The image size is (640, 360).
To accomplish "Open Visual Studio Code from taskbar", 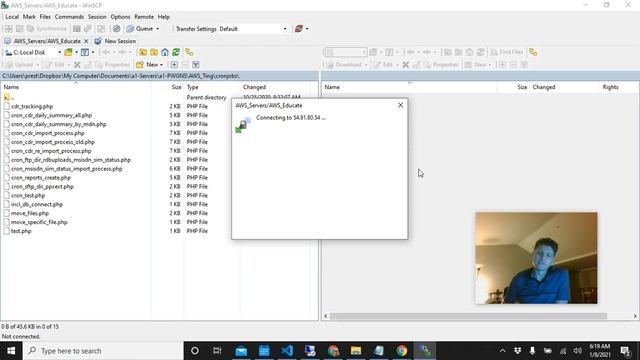I will [287, 351].
